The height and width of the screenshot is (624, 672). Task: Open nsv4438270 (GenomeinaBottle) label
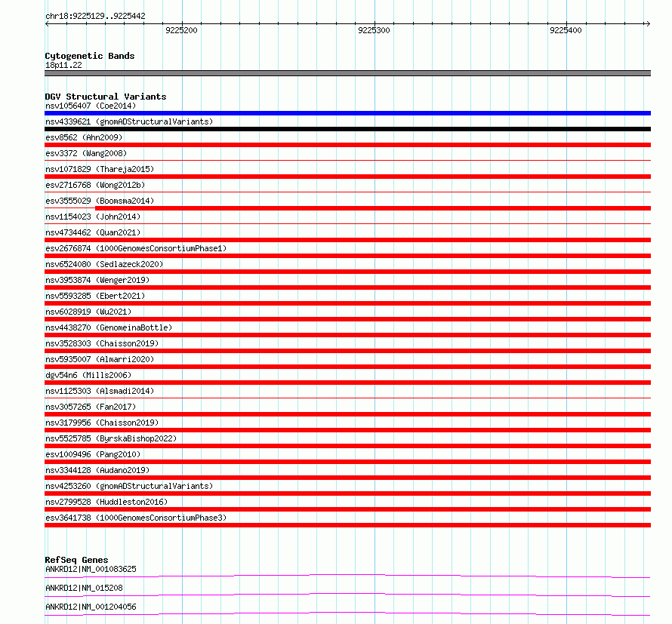click(x=109, y=327)
